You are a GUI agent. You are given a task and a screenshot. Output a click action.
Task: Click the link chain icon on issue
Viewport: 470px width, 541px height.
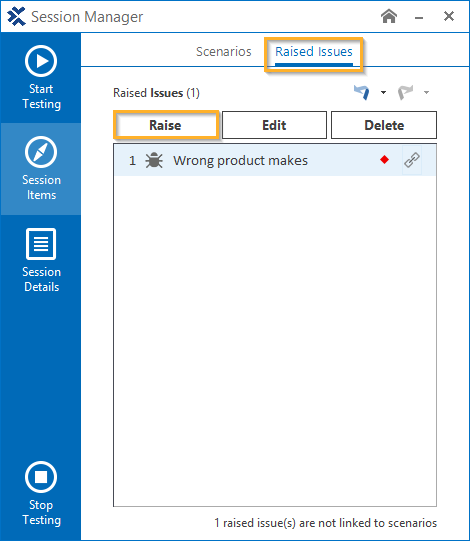[x=412, y=160]
